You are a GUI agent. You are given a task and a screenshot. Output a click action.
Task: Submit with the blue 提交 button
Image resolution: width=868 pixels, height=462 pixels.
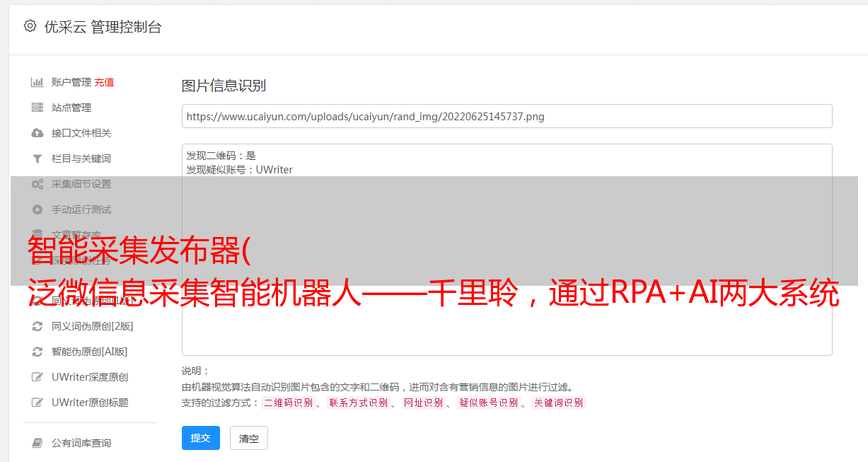(201, 438)
